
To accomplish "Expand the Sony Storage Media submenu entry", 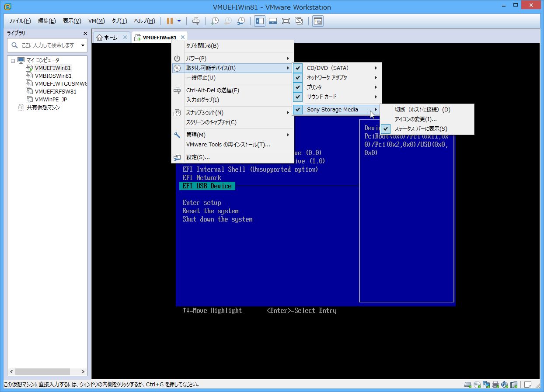I will pyautogui.click(x=337, y=110).
